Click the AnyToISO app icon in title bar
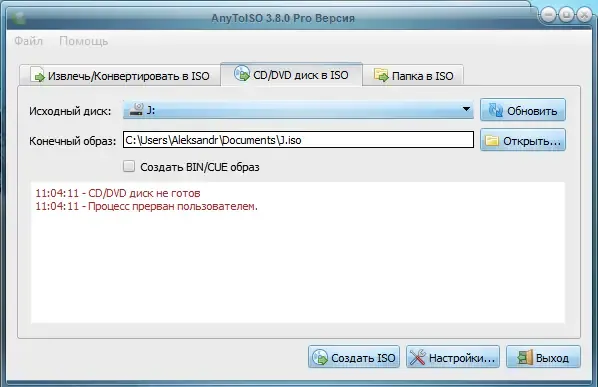Image resolution: width=598 pixels, height=387 pixels. pos(18,18)
